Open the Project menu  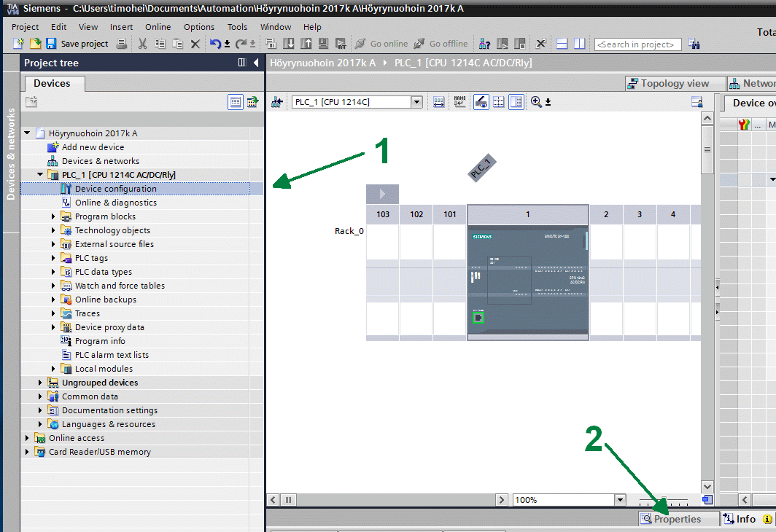[26, 27]
